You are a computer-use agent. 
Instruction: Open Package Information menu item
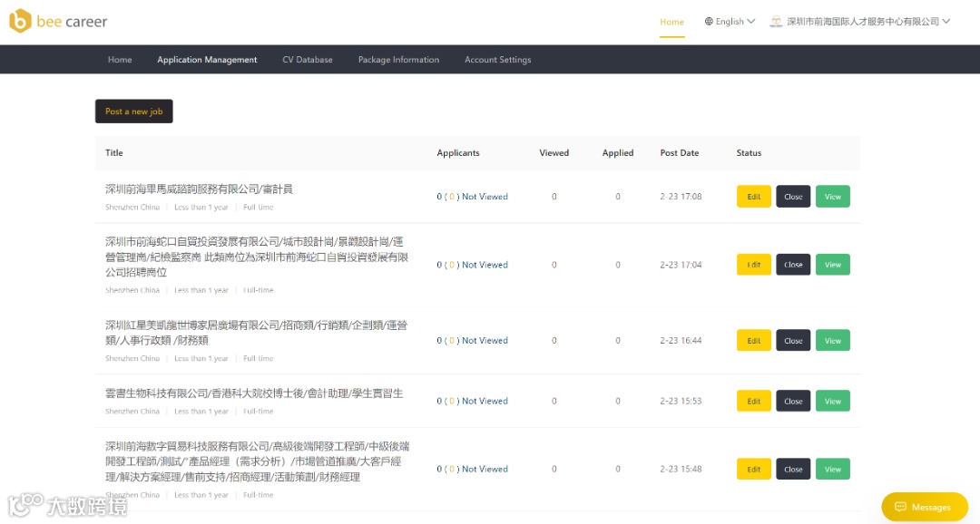[x=398, y=59]
